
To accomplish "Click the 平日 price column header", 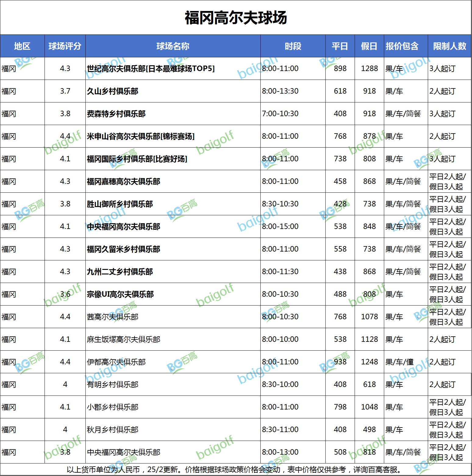I will click(x=340, y=46).
